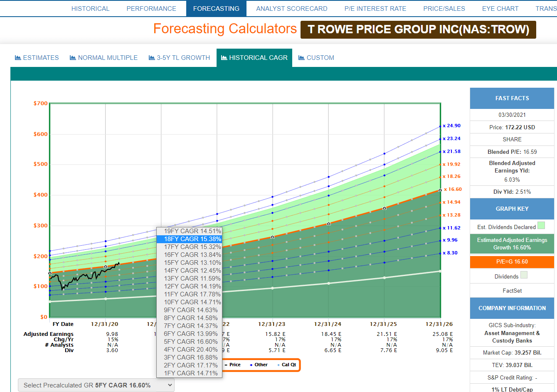Click the x 8.30 multiple label

(450, 253)
